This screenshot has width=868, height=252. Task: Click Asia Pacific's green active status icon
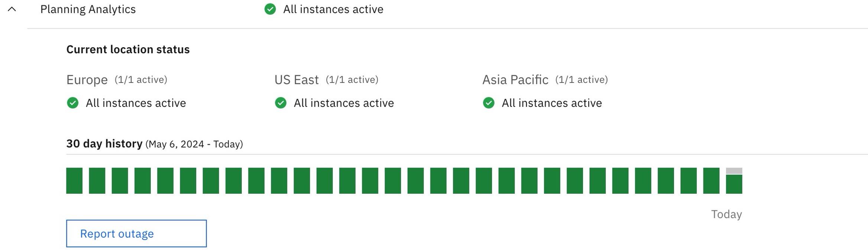[x=489, y=103]
